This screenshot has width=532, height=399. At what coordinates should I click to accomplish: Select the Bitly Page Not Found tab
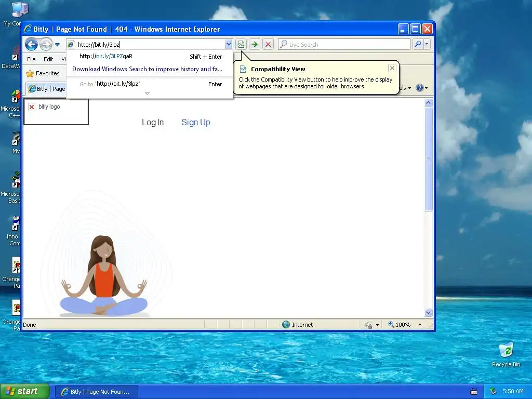[46, 89]
